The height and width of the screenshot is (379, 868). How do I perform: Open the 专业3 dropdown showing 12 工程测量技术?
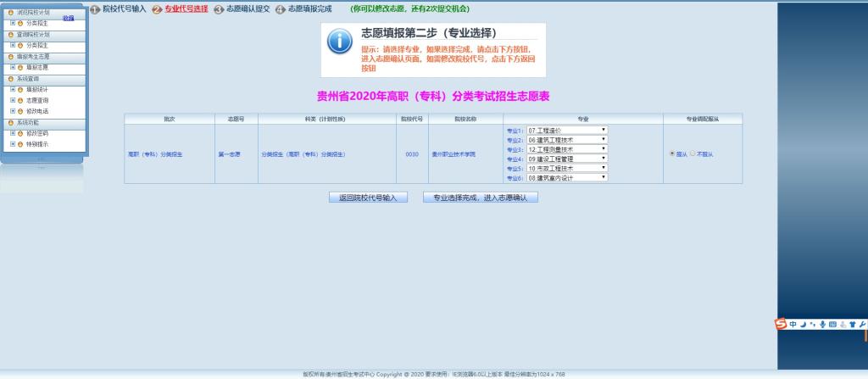[x=566, y=149]
